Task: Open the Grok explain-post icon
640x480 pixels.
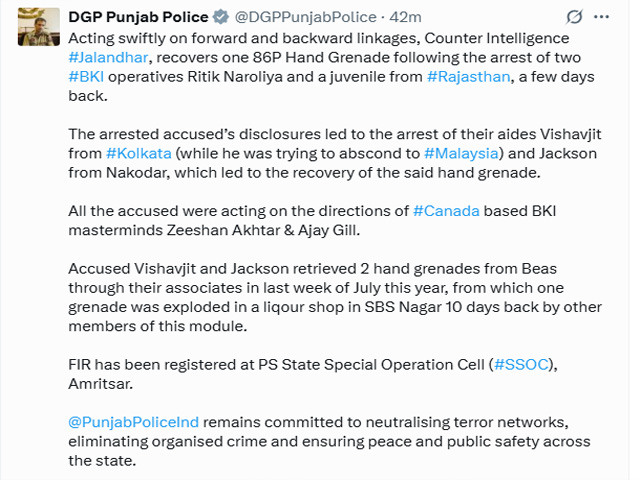Action: [575, 17]
